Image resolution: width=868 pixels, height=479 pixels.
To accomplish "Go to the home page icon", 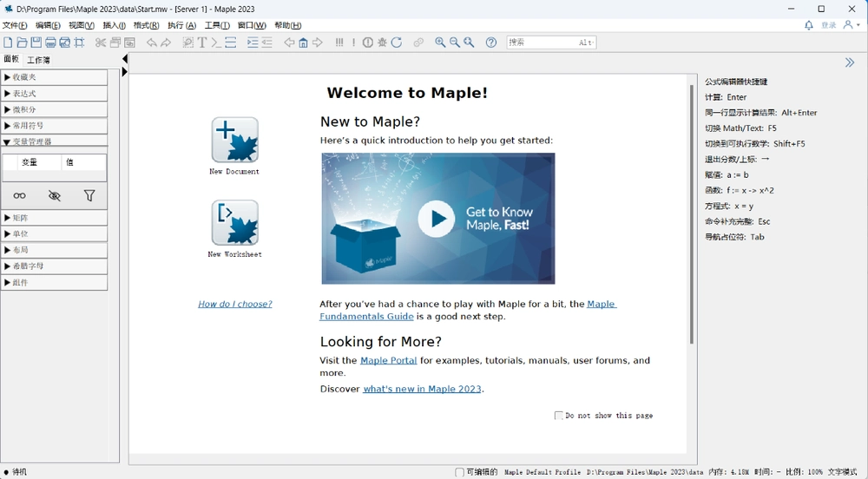I will (x=303, y=43).
